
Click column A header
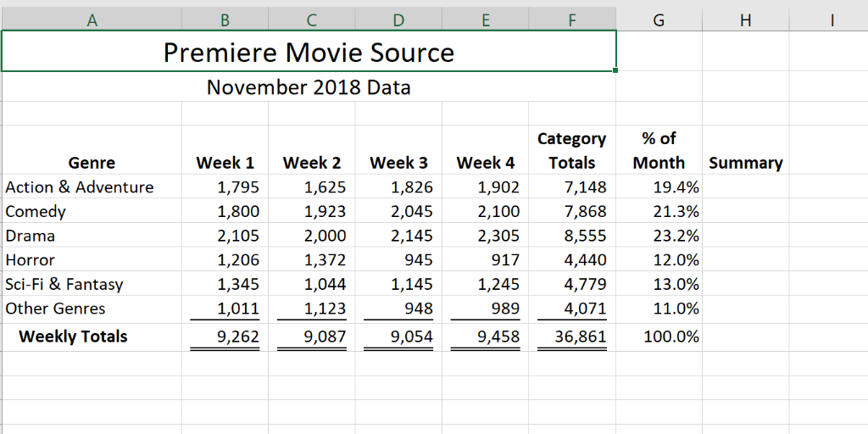click(x=92, y=20)
